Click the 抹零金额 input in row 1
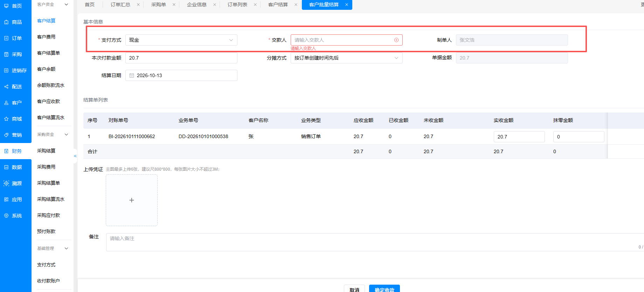644x292 pixels. pyautogui.click(x=579, y=137)
